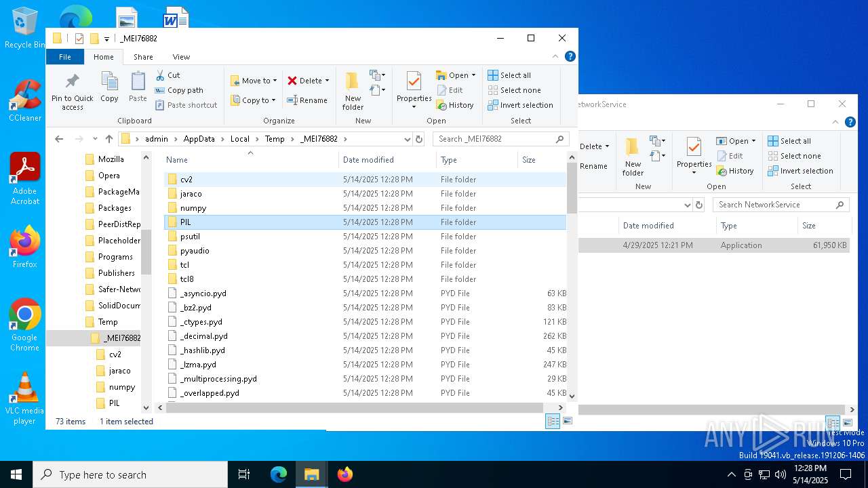The height and width of the screenshot is (488, 868).
Task: Switch to the Share tab
Action: point(143,57)
